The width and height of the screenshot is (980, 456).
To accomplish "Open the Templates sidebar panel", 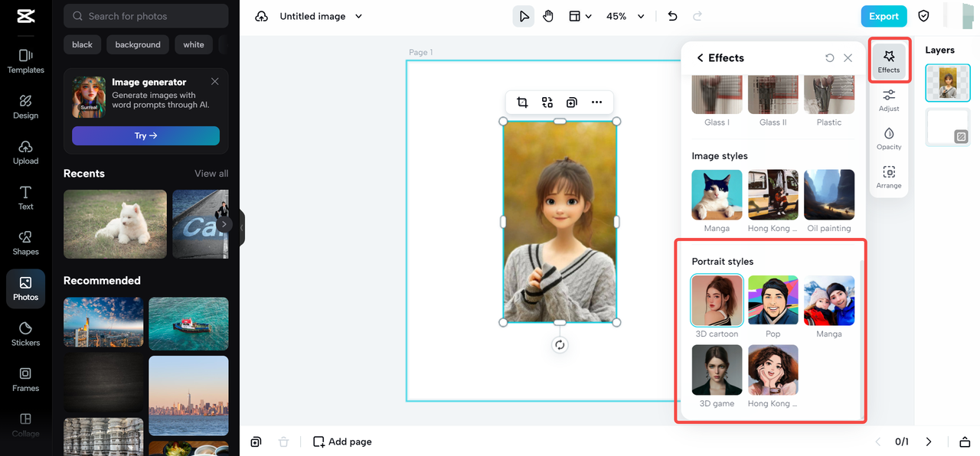I will 25,60.
